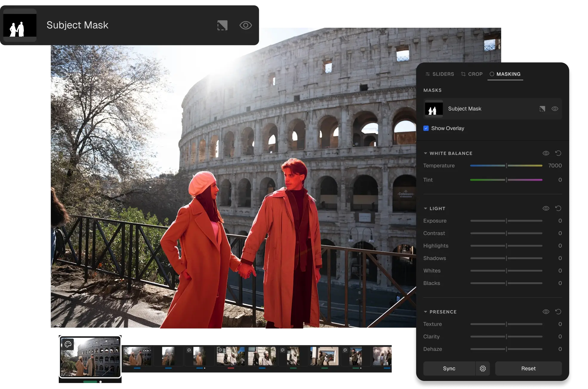Toggle Light section visibility eye

click(x=546, y=208)
